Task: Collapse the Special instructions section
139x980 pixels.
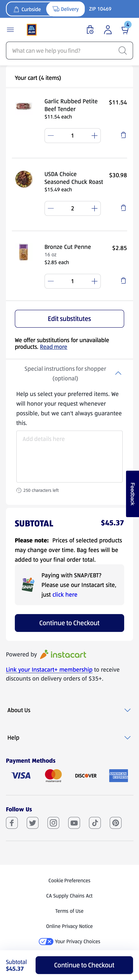Action: point(118,373)
